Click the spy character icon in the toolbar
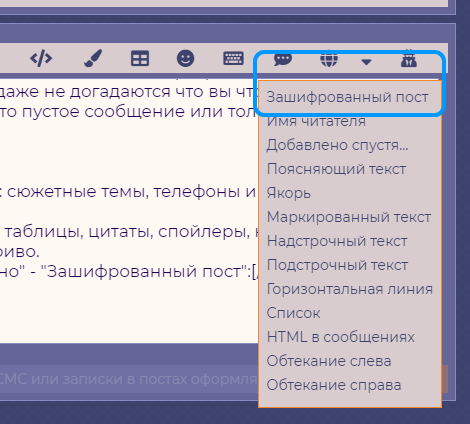 pyautogui.click(x=409, y=59)
